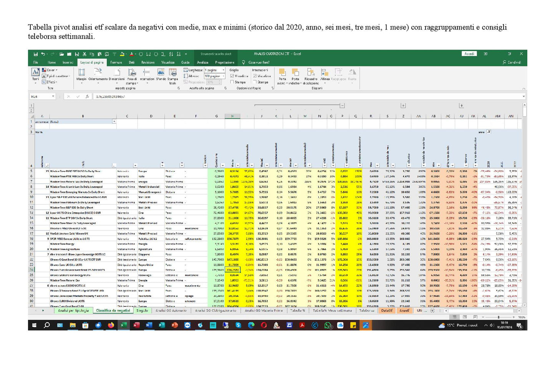Select column H header
Screen dimensions: 555x392
pos(232,116)
